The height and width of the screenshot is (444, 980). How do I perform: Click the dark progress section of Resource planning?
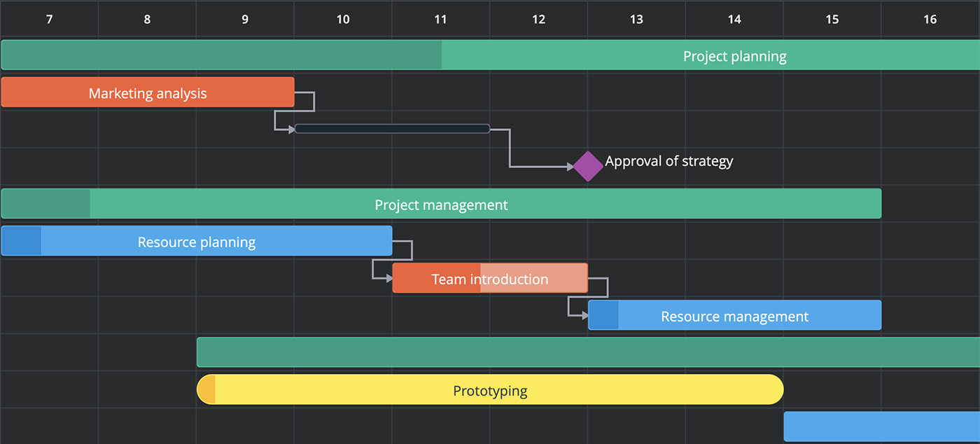pos(21,241)
